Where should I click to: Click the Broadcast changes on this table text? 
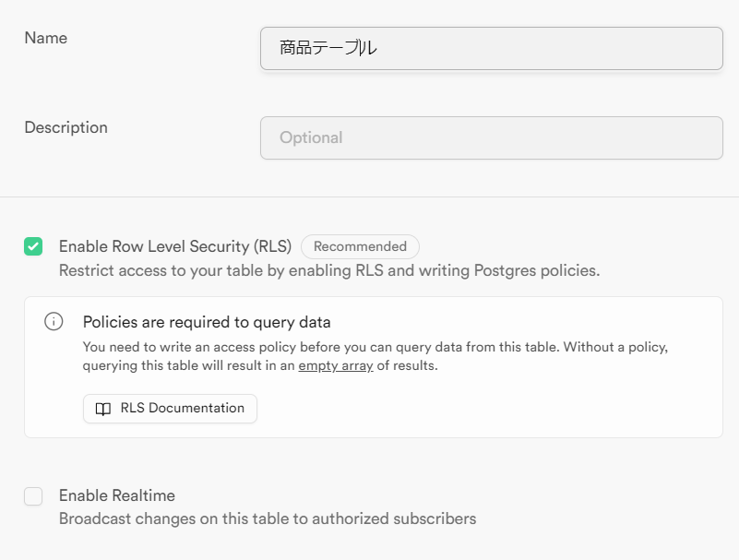pos(267,518)
